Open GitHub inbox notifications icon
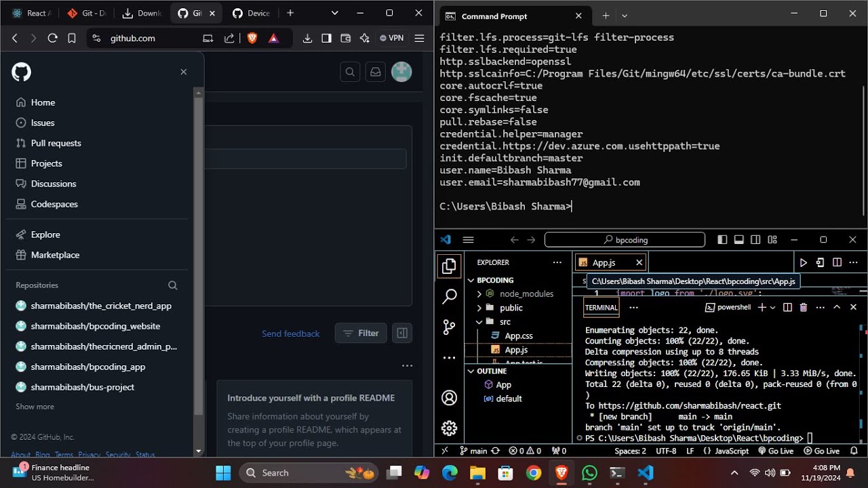Image resolution: width=868 pixels, height=488 pixels. (375, 72)
